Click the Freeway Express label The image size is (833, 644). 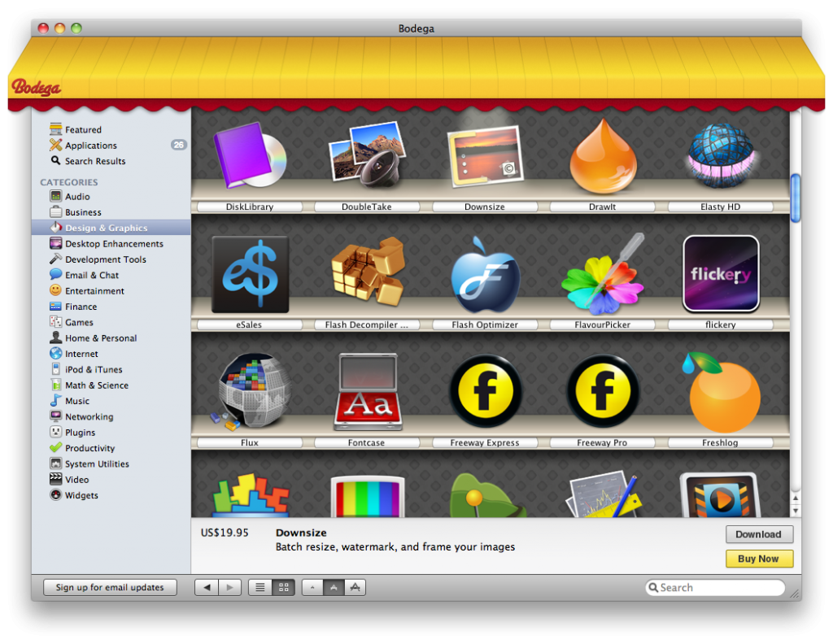click(485, 442)
